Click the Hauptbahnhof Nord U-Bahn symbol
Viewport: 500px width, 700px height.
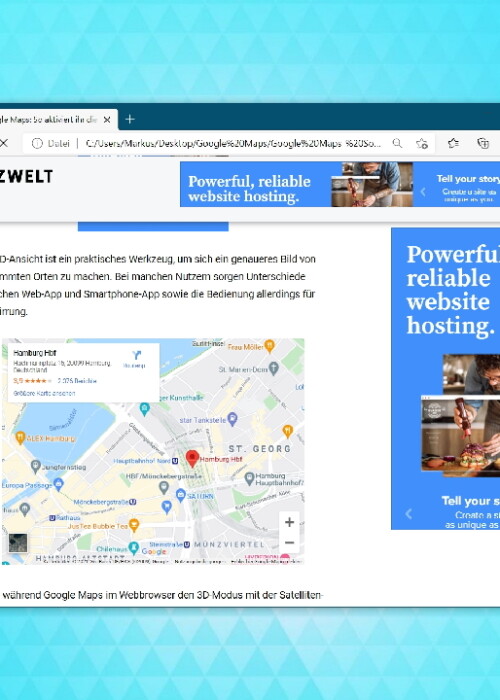click(175, 461)
